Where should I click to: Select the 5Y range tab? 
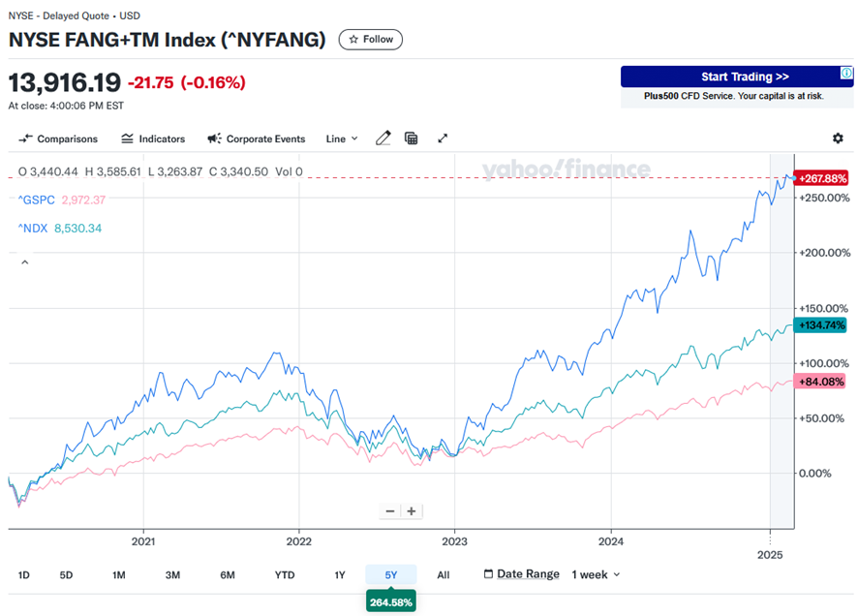pyautogui.click(x=390, y=575)
